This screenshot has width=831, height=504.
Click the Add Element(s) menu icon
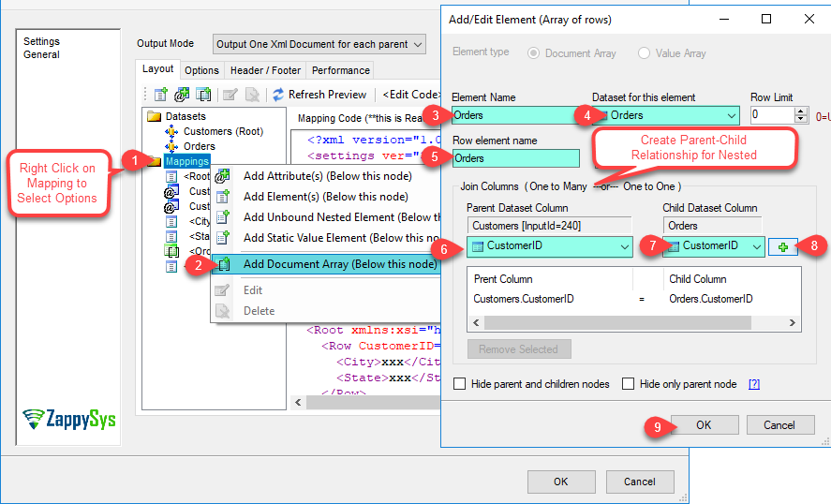tap(223, 197)
